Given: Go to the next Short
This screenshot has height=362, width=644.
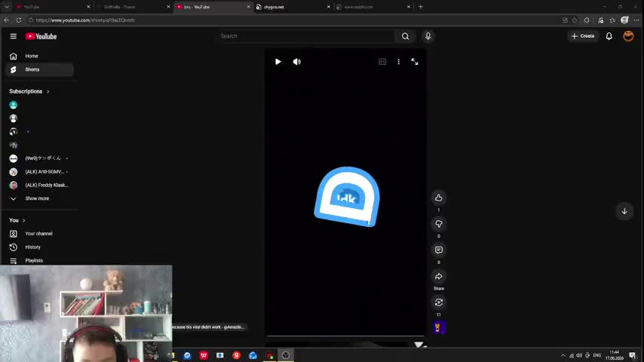Looking at the screenshot, I should pyautogui.click(x=624, y=211).
